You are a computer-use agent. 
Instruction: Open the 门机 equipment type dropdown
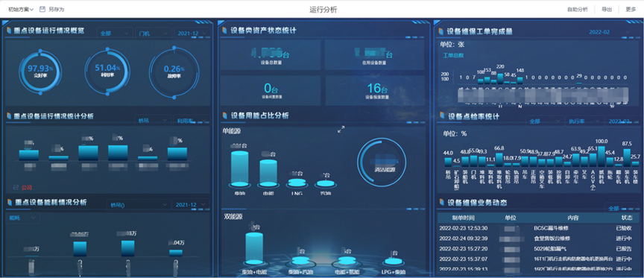[154, 34]
